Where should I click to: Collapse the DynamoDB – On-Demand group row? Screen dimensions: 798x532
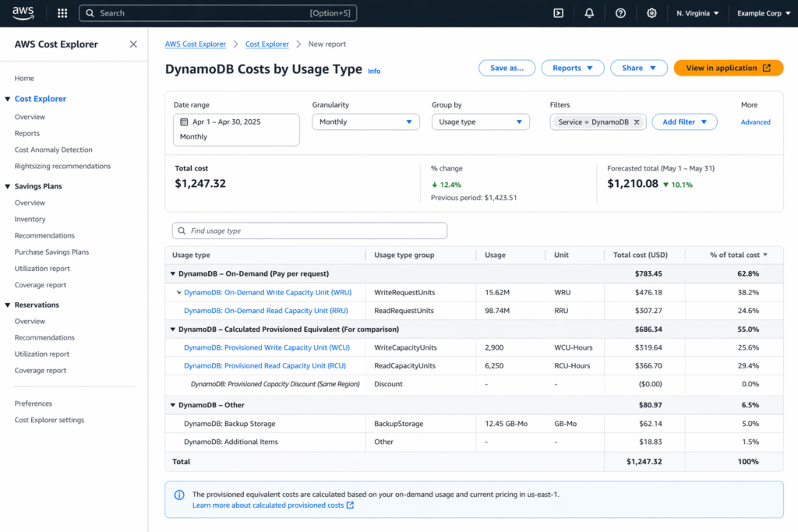pyautogui.click(x=173, y=273)
